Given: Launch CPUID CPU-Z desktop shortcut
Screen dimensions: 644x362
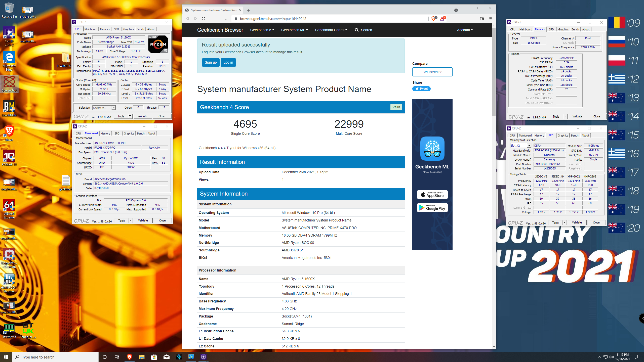Looking at the screenshot, I should click(9, 36).
